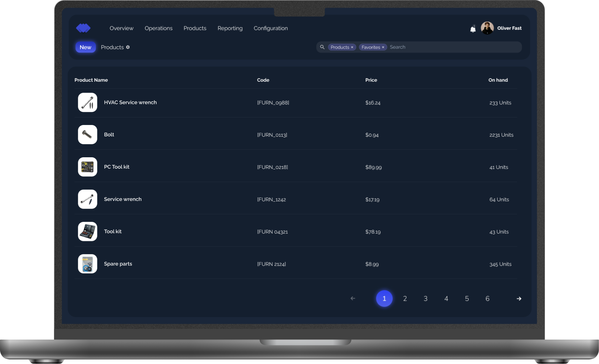Screen dimensions: 599x364
Task: Click the $89.99 price
Action: [374, 167]
